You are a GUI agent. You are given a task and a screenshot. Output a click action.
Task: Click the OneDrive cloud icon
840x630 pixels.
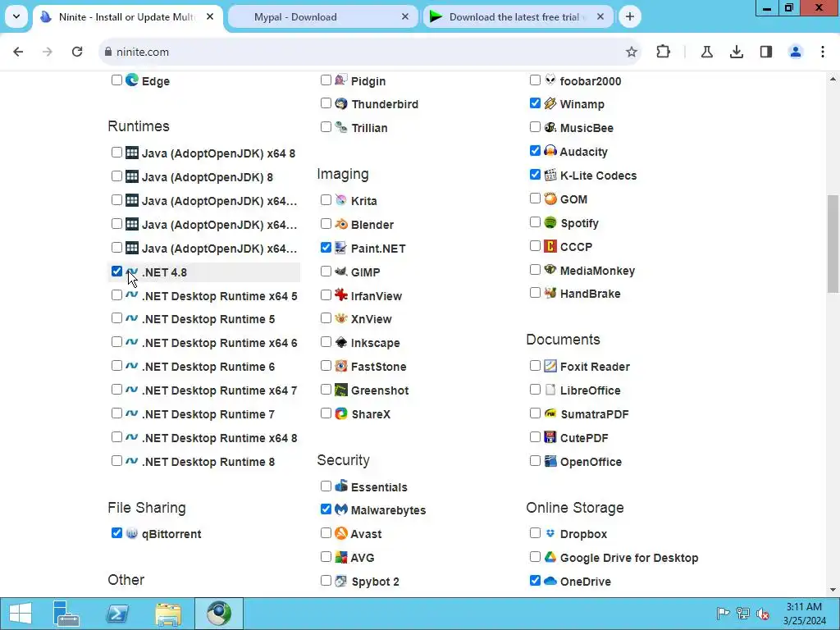550,581
